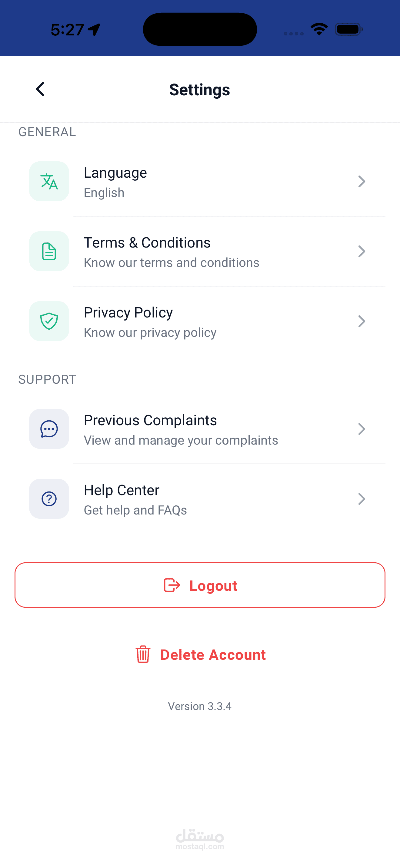Tap the Privacy Policy shield icon
The height and width of the screenshot is (868, 400).
(x=49, y=321)
